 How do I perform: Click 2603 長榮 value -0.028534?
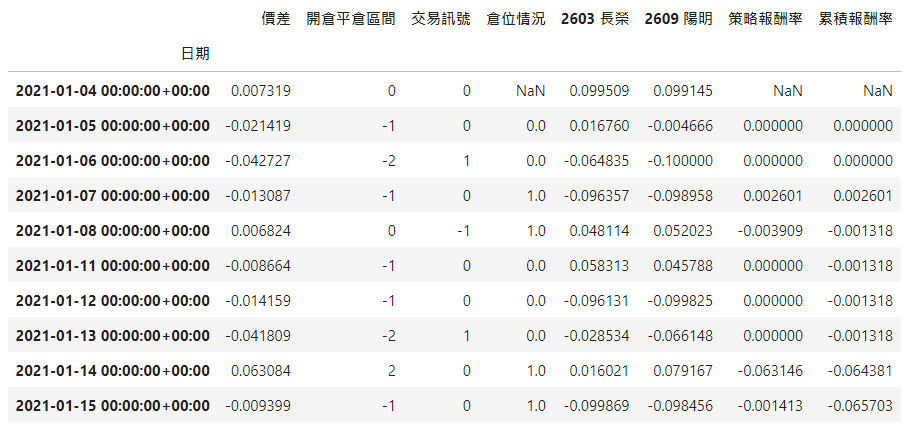point(596,336)
